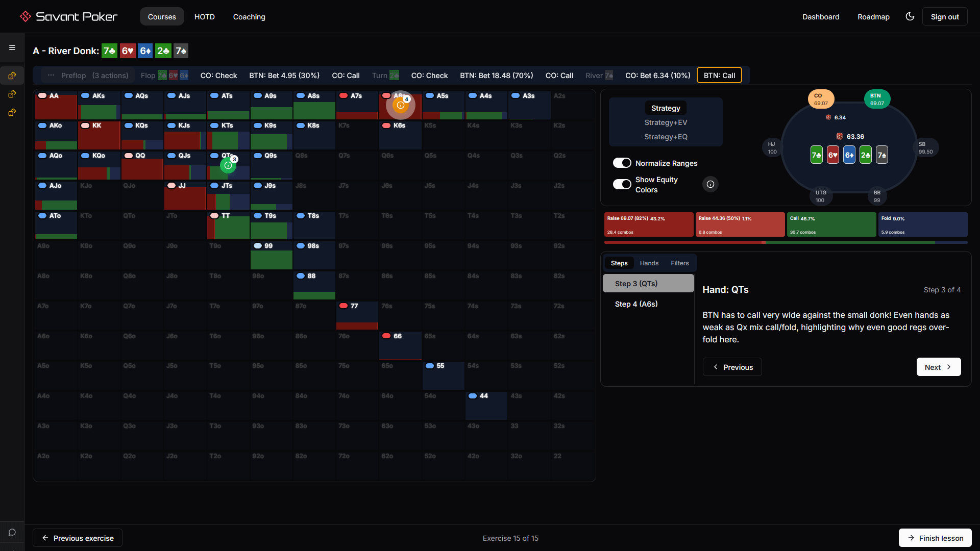Click the orange step 4 marker on A6s

click(401, 105)
